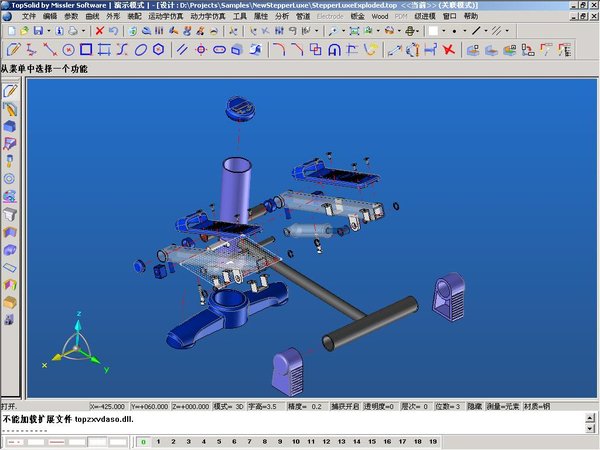
Task: Click the orange box icon in left sidebar
Action: 10,302
